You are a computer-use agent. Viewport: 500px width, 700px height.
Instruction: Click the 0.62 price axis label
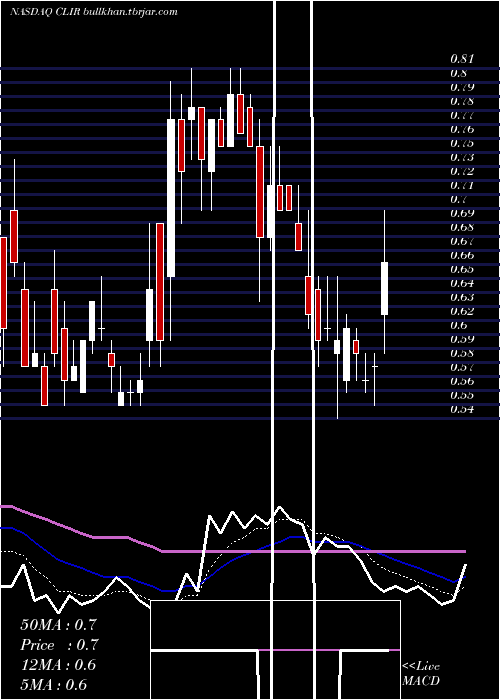click(462, 311)
